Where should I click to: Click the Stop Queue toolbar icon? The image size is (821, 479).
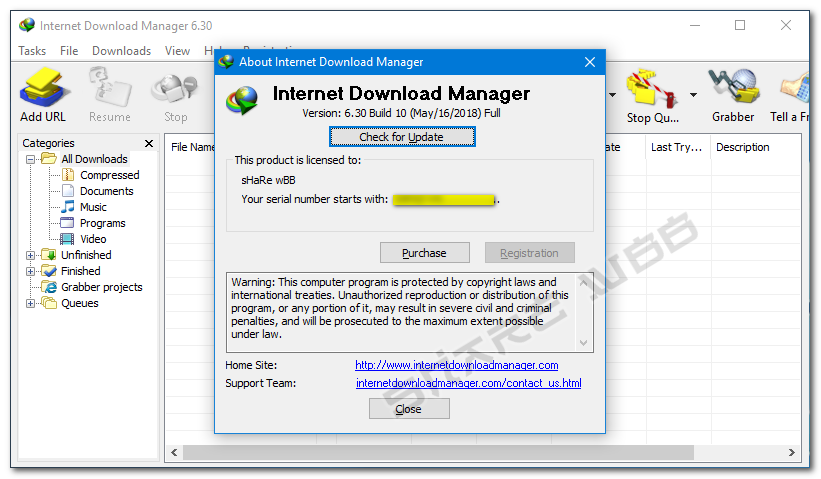pyautogui.click(x=652, y=88)
